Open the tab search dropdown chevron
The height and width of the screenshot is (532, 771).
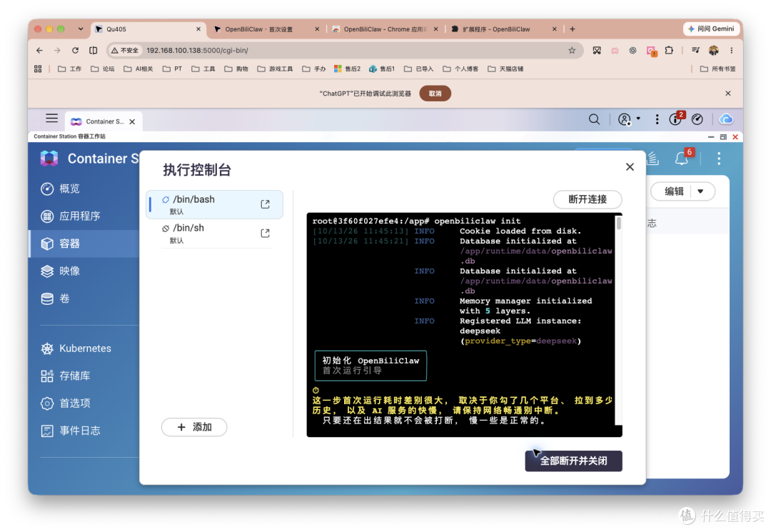pos(80,29)
